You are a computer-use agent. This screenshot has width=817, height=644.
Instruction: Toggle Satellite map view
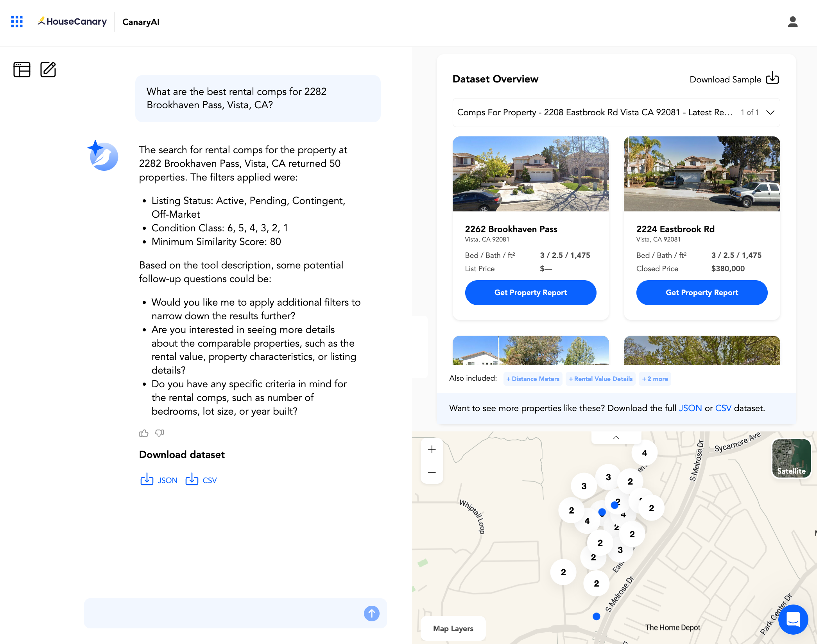click(x=791, y=458)
